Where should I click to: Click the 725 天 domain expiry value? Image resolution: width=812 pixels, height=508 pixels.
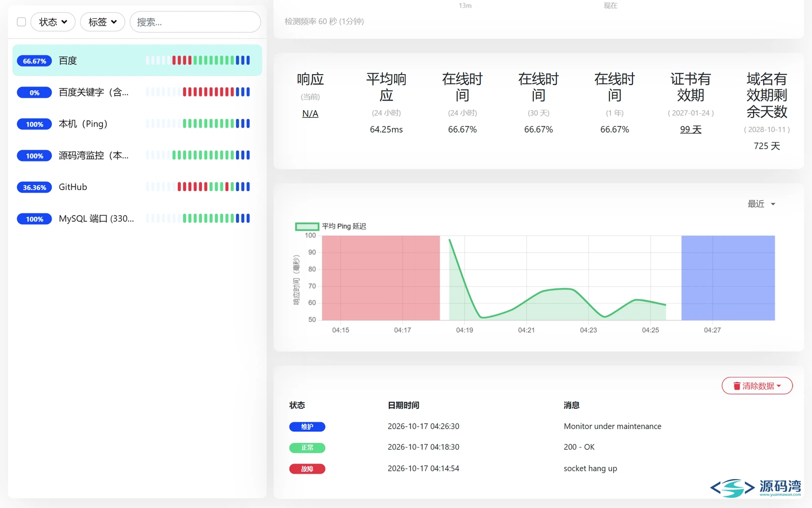coord(767,146)
